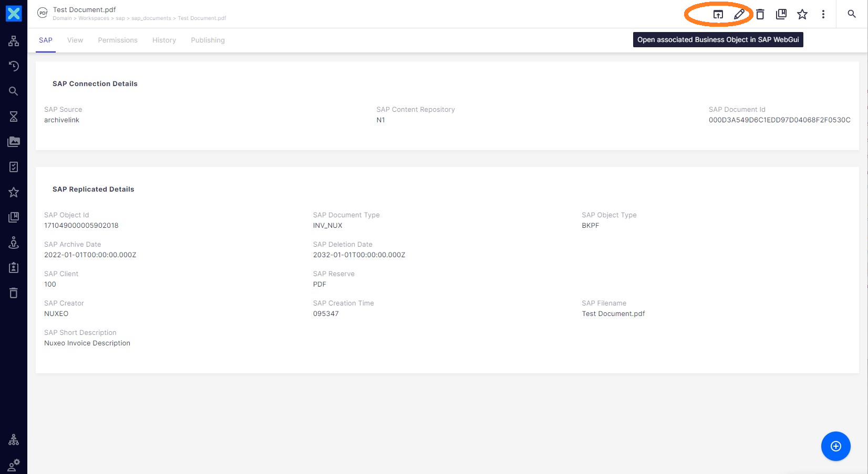Image resolution: width=868 pixels, height=474 pixels.
Task: Switch to the Permissions tab
Action: [x=118, y=40]
